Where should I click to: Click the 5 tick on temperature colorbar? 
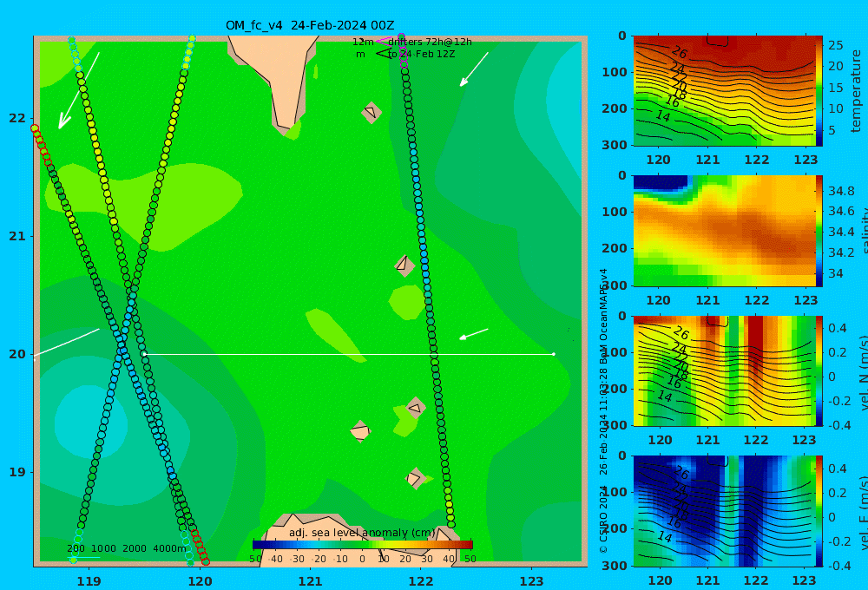832,130
